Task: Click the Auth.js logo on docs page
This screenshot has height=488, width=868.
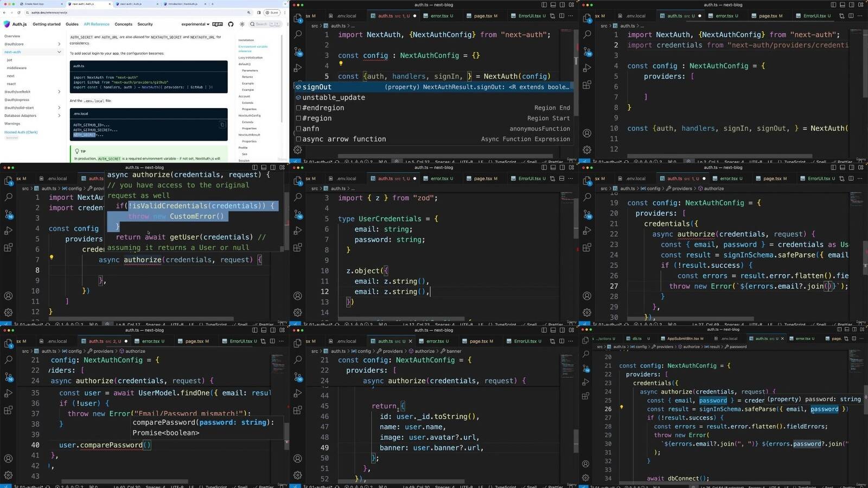Action: pos(15,24)
